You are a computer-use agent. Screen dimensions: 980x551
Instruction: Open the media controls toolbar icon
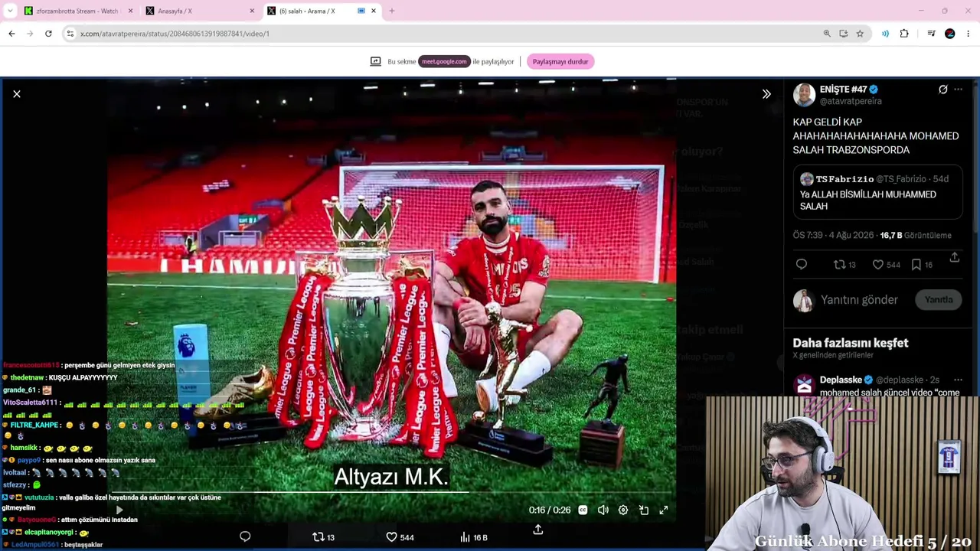pos(931,34)
